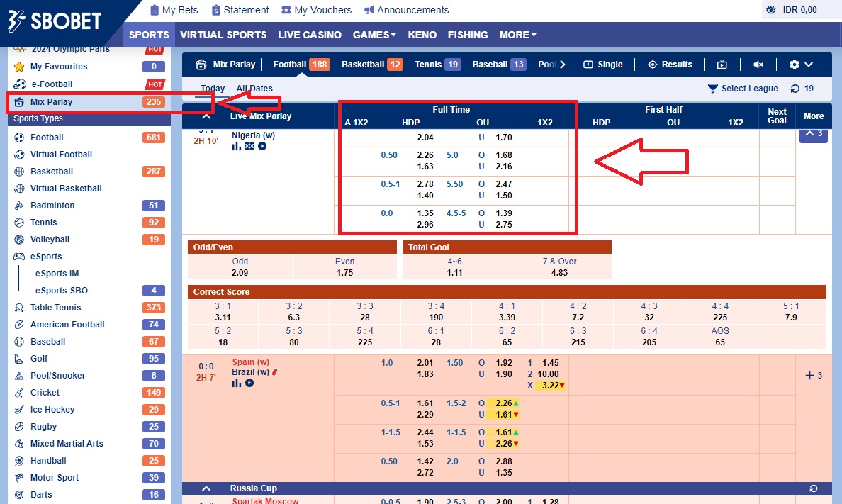Screen dimensions: 842x504
Task: Refresh odds with the 19 countdown
Action: click(802, 89)
